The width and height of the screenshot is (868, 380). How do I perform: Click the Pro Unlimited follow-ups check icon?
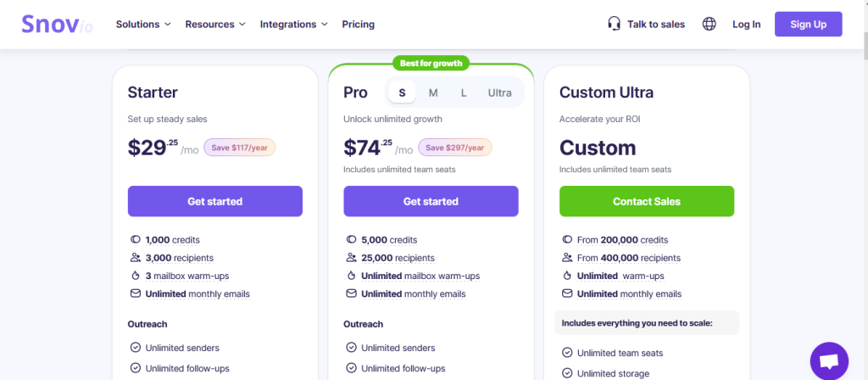coord(351,368)
